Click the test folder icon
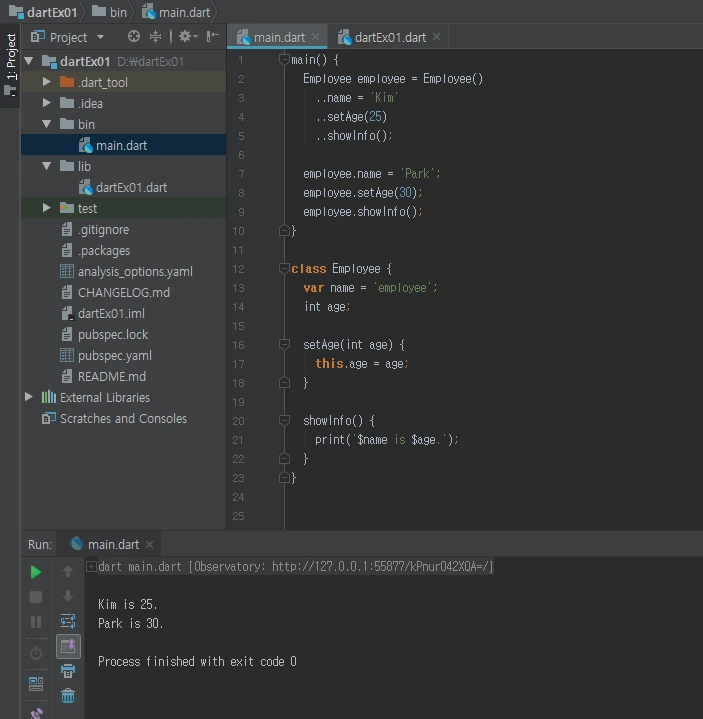Screen dimensions: 703x719 click(67, 208)
